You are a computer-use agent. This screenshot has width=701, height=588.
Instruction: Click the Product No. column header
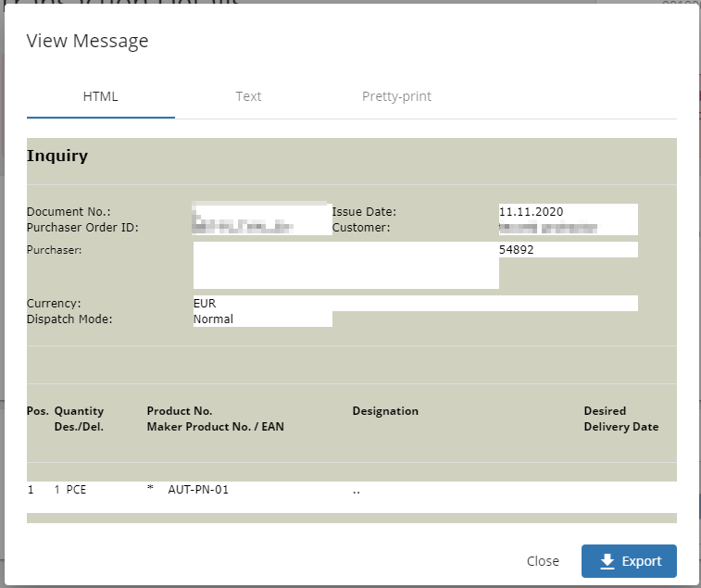(x=180, y=411)
